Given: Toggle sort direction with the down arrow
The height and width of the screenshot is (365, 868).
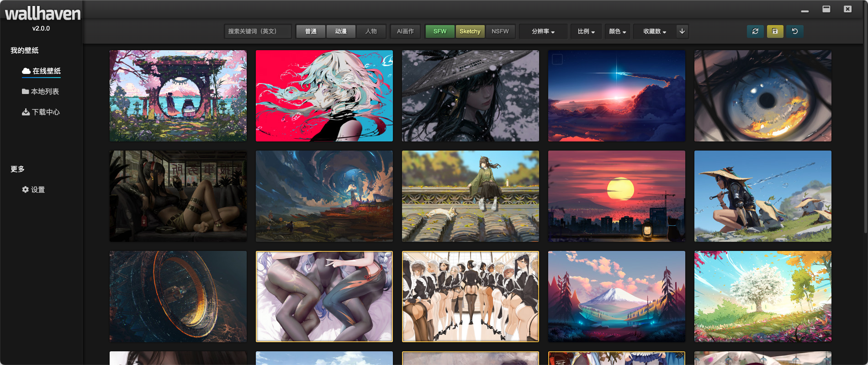Looking at the screenshot, I should [682, 31].
